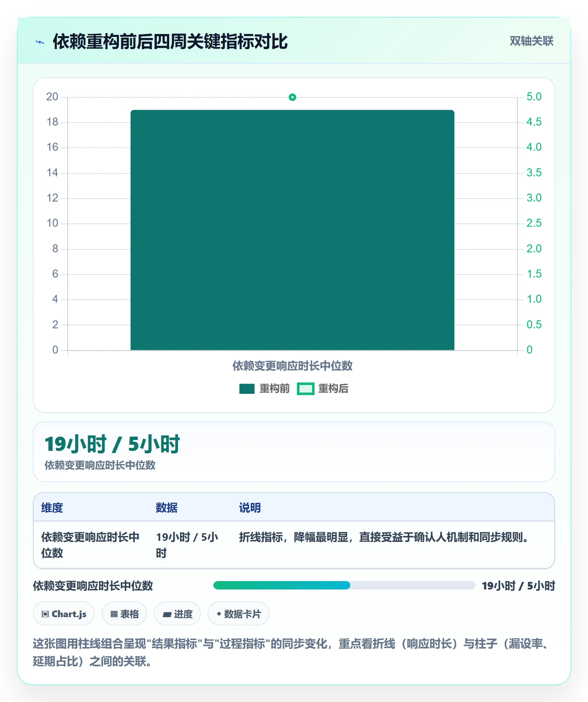Image resolution: width=588 pixels, height=702 pixels.
Task: Click the table note starting with 折线指标
Action: coord(384,537)
